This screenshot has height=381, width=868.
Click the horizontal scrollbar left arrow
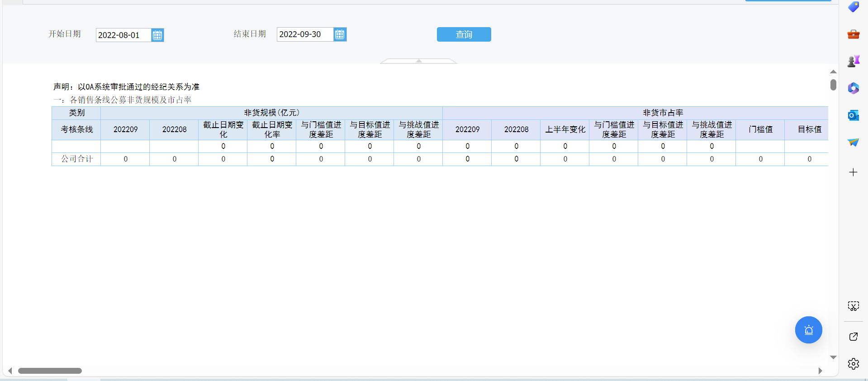point(10,371)
